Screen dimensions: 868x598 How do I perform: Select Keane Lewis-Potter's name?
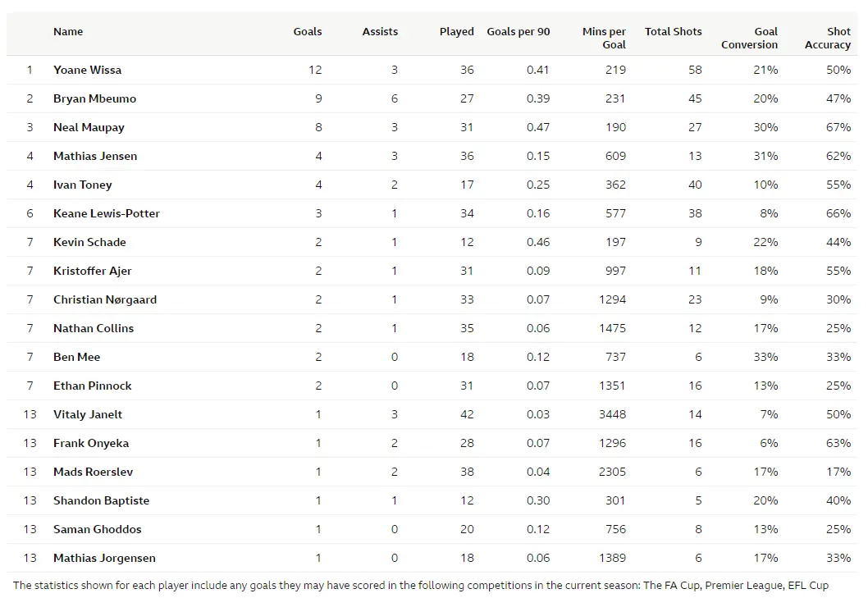(x=107, y=213)
